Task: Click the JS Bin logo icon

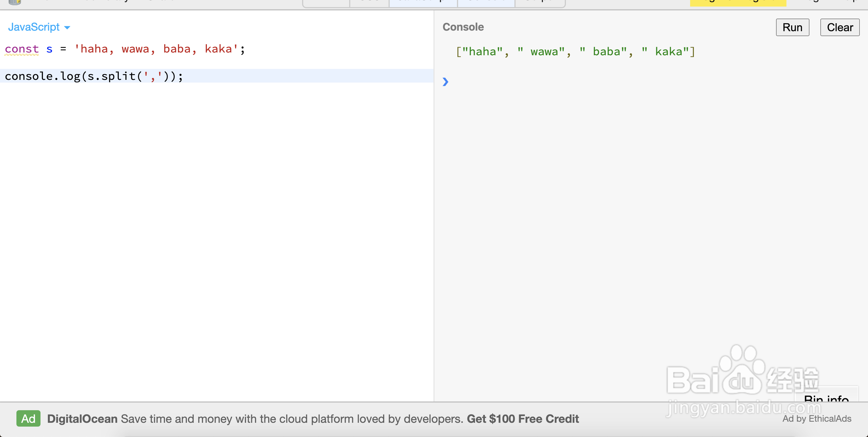Action: (x=15, y=2)
